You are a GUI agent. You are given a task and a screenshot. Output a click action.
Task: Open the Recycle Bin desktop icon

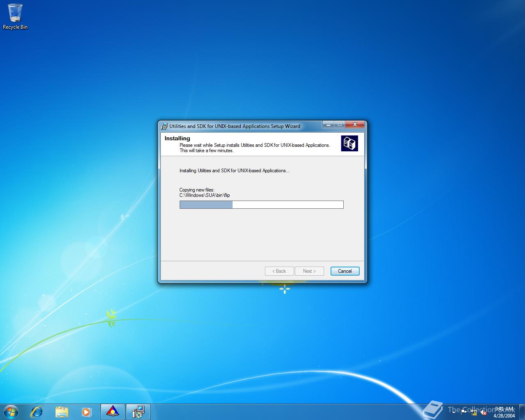(x=15, y=16)
